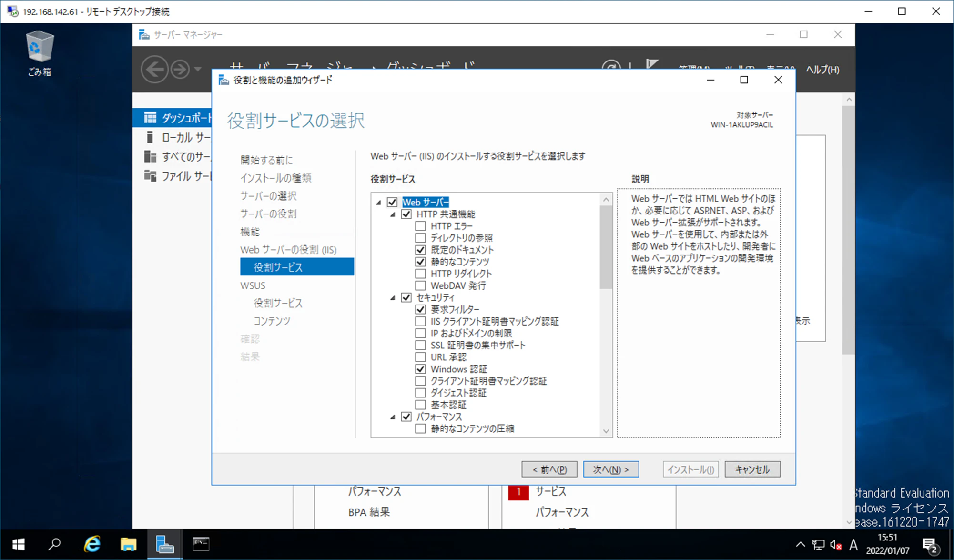Collapse the HTTP 共通機能 tree node
Viewport: 954px width, 560px height.
393,214
